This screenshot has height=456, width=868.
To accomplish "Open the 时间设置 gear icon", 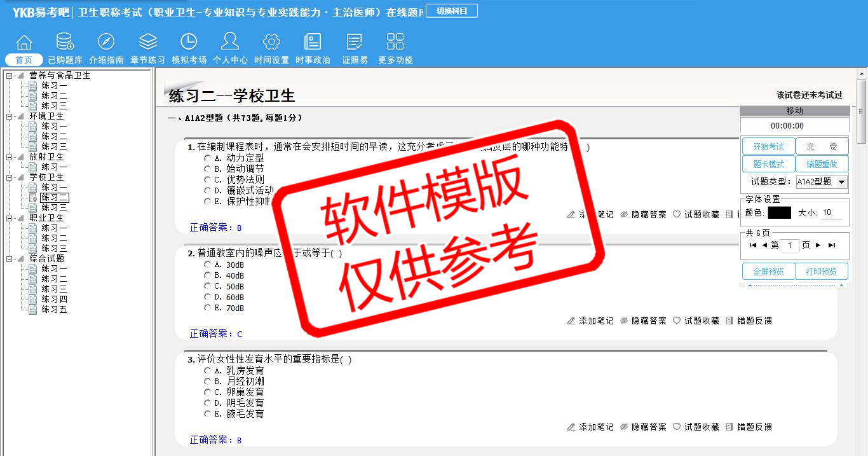I will pyautogui.click(x=271, y=43).
